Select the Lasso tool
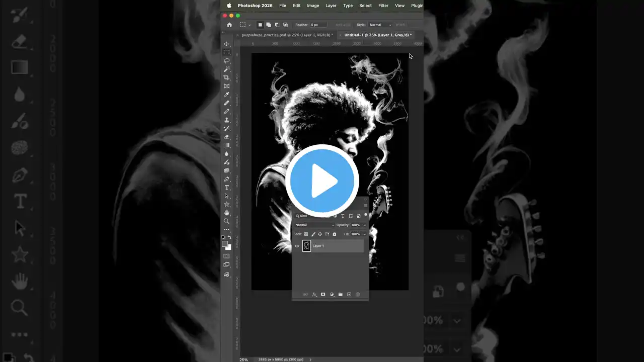 pyautogui.click(x=226, y=61)
